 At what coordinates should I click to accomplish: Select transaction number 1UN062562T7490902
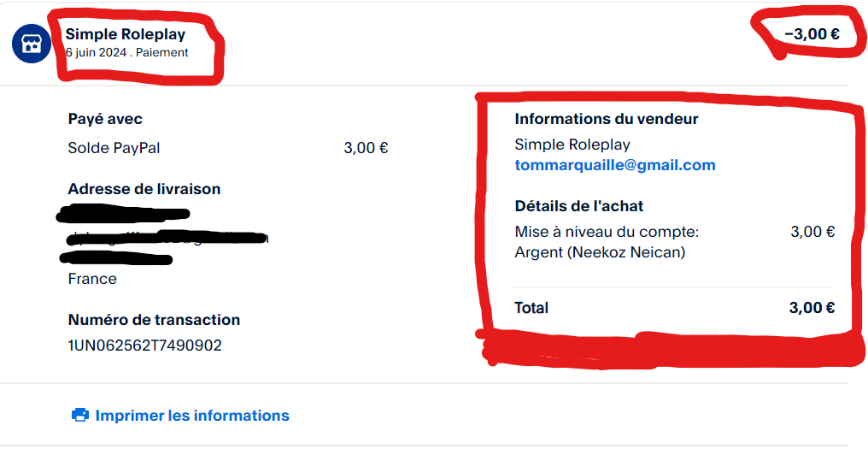tap(145, 346)
